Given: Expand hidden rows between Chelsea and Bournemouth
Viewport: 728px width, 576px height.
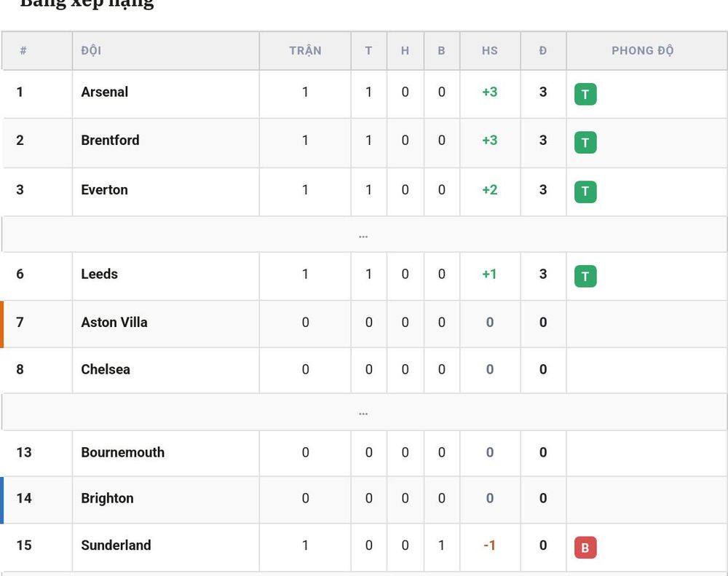Looking at the screenshot, I should 363,412.
